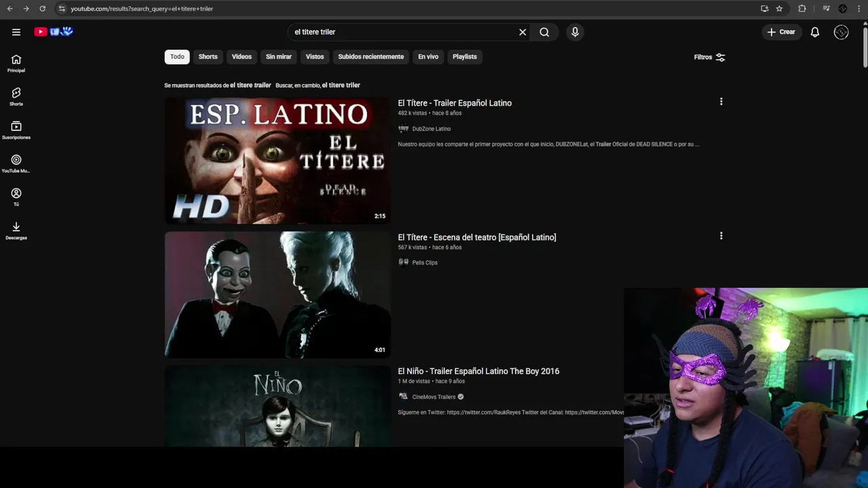This screenshot has width=868, height=488.
Task: Clear the search query with X
Action: [523, 32]
